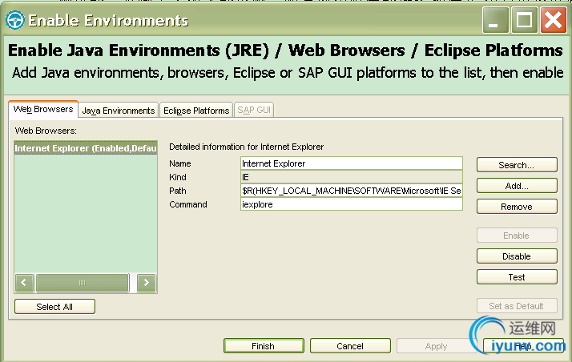Click the Select All button
This screenshot has height=362, width=572.
[55, 307]
